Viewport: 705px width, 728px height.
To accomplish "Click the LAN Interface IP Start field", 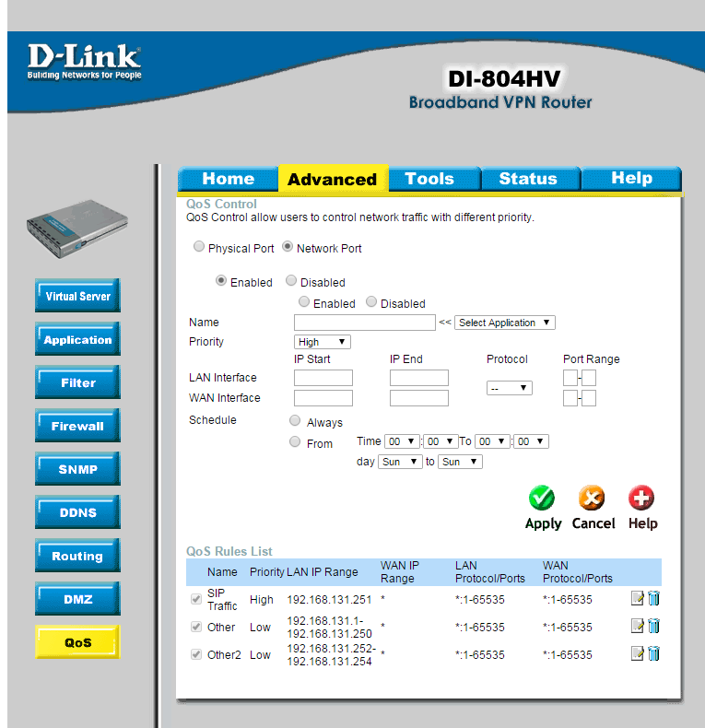I will point(323,378).
